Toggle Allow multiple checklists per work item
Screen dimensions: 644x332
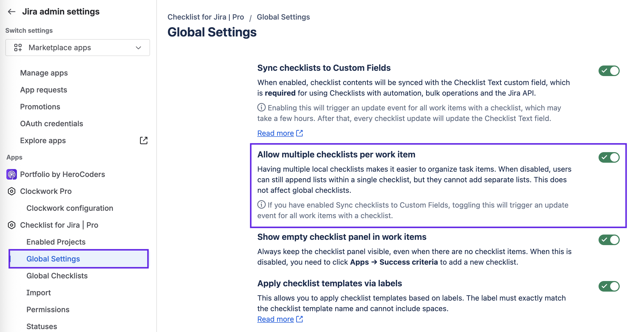point(609,157)
